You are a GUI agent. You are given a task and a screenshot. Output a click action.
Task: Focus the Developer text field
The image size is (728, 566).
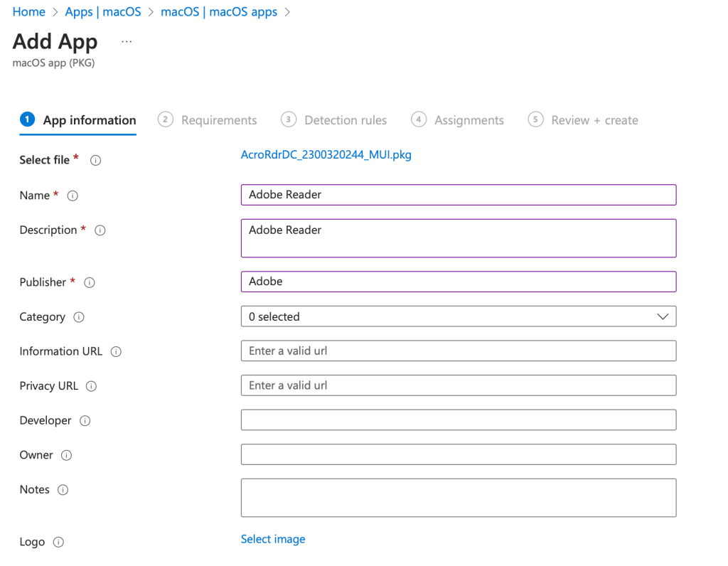point(458,420)
